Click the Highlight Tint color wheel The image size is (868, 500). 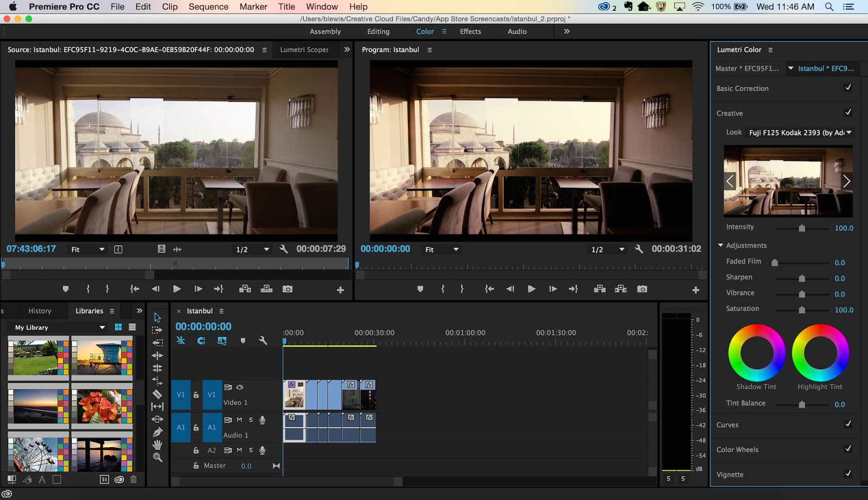tap(820, 353)
